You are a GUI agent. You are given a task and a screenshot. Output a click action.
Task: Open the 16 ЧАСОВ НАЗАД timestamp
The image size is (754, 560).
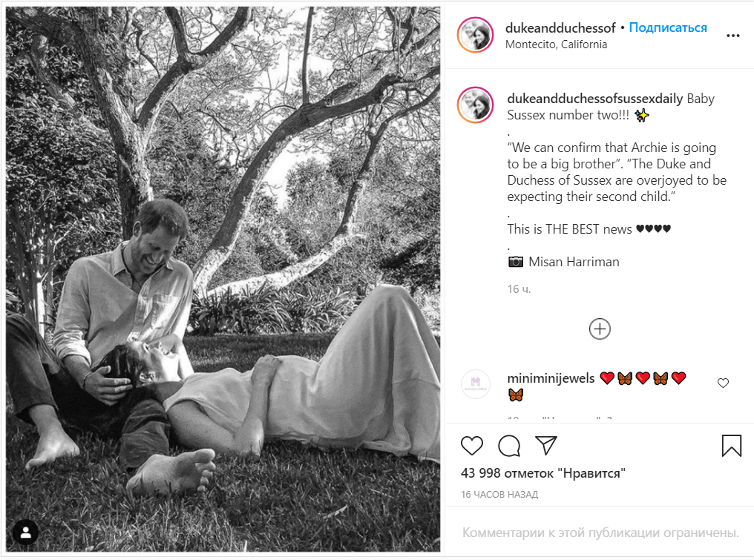pyautogui.click(x=499, y=494)
